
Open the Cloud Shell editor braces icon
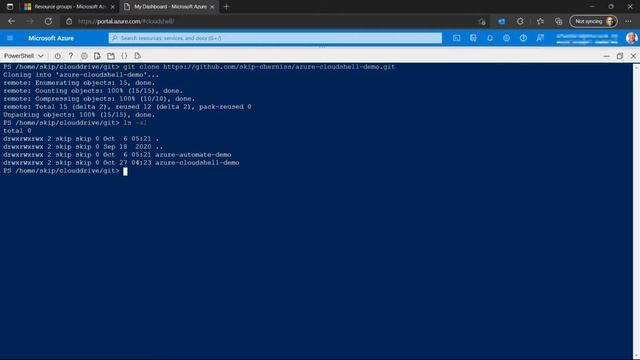tap(124, 56)
